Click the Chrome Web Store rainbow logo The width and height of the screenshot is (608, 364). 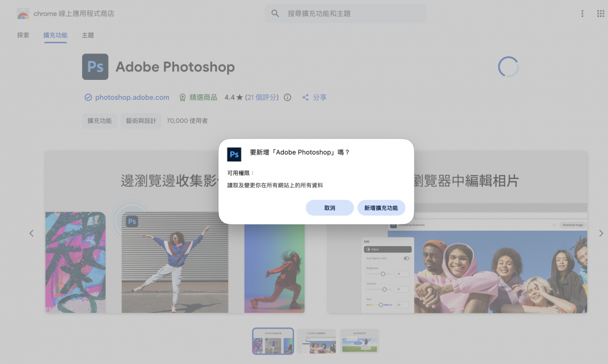click(23, 14)
